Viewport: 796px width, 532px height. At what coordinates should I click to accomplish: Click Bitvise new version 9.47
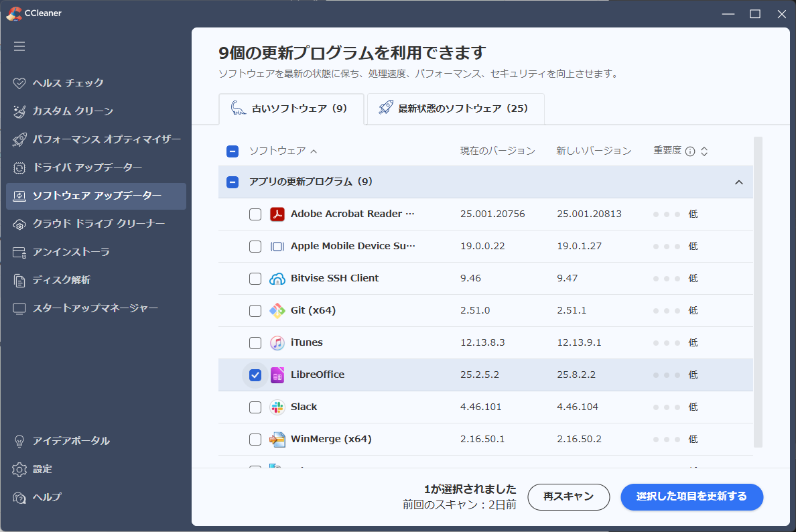(x=567, y=279)
